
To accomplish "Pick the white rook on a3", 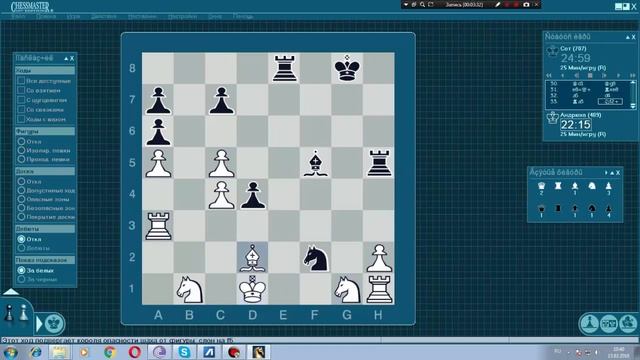I will point(158,226).
